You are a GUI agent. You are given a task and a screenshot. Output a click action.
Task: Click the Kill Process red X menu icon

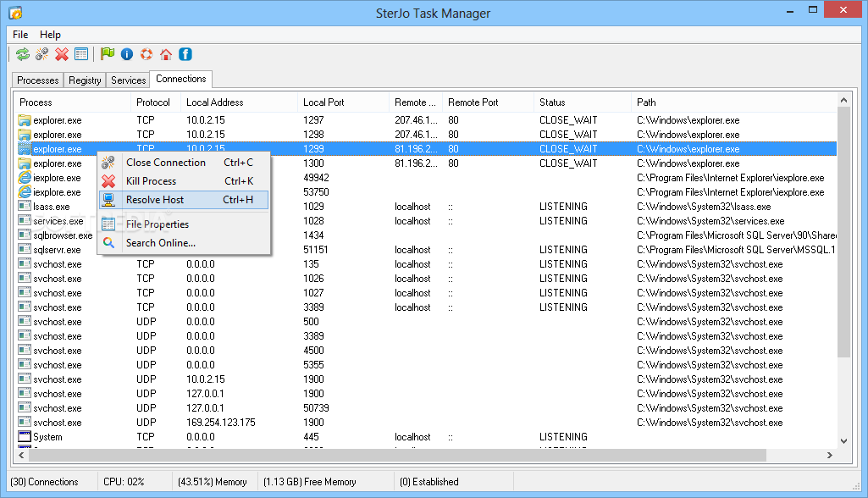(108, 181)
